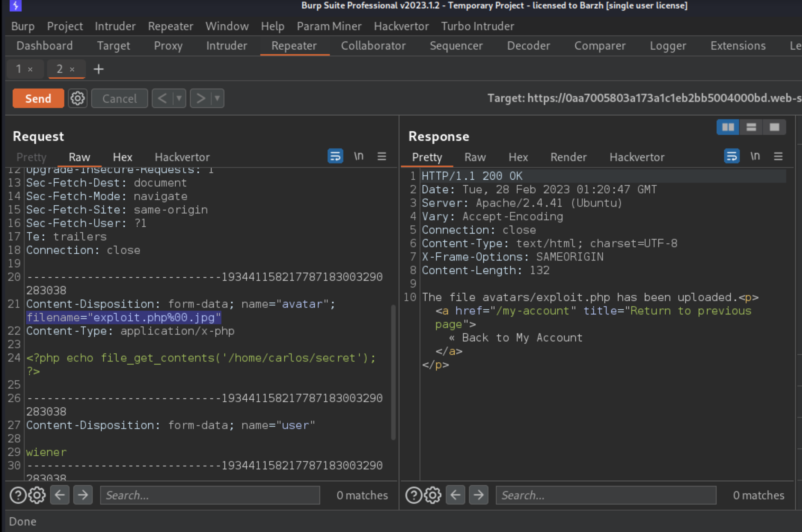Open the back history dropdown arrow

[179, 98]
